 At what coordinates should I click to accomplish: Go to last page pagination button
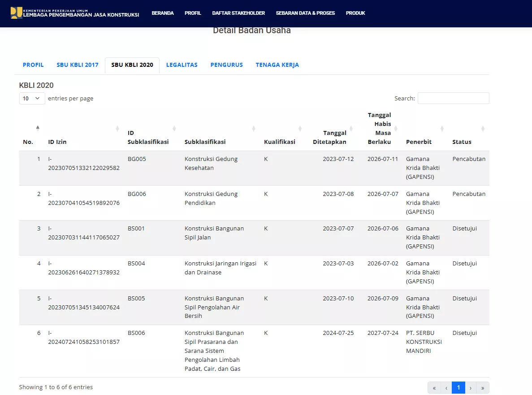coord(482,388)
